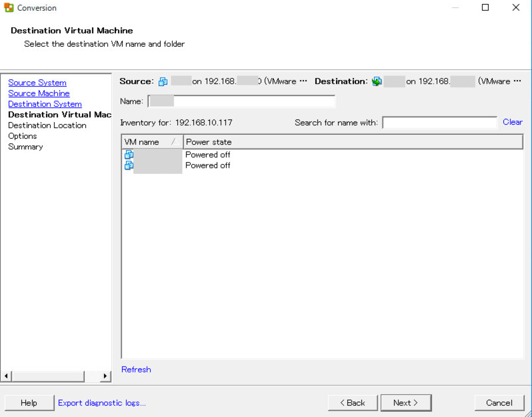This screenshot has width=532, height=417.
Task: Open Export diagnostic logs link
Action: (102, 403)
